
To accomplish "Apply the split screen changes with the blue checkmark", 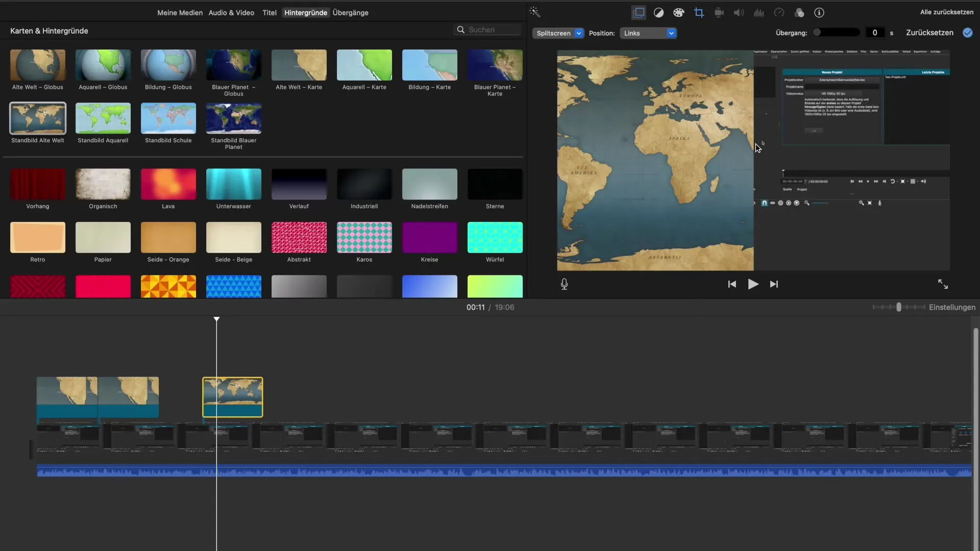I will point(967,33).
